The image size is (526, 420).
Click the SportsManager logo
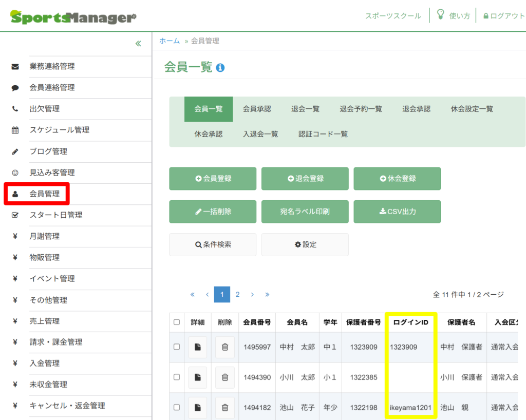coord(73,17)
